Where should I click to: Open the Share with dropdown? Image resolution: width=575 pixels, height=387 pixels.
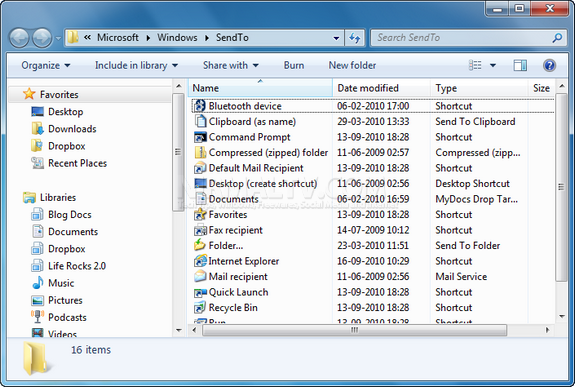click(231, 65)
